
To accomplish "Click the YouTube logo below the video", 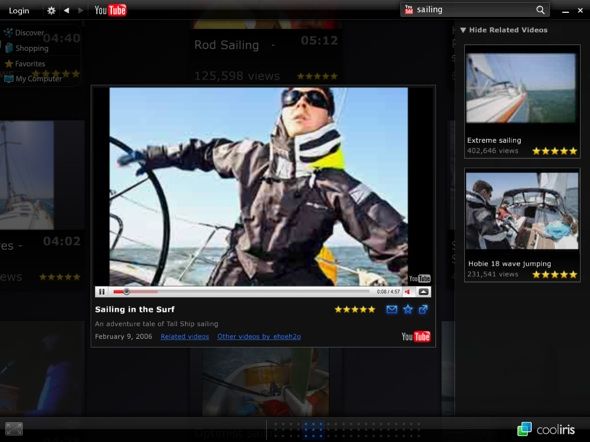I will (415, 336).
